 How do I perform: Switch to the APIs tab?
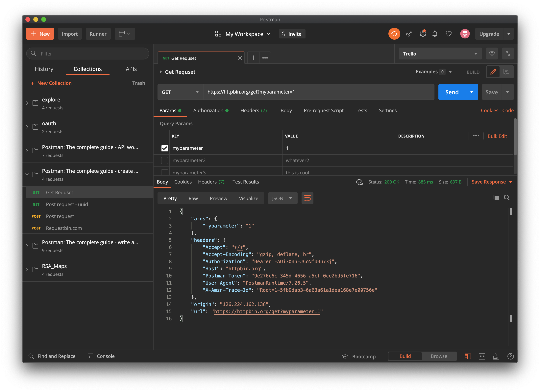point(131,69)
